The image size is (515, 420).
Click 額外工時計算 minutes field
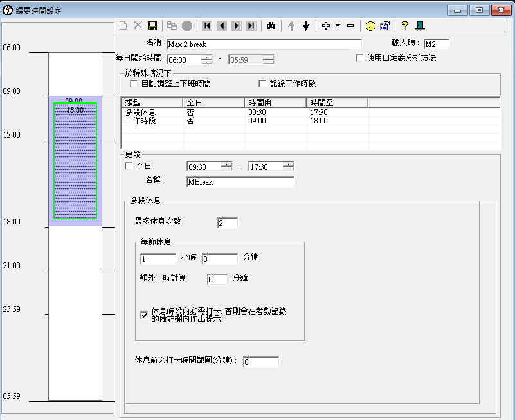217,279
